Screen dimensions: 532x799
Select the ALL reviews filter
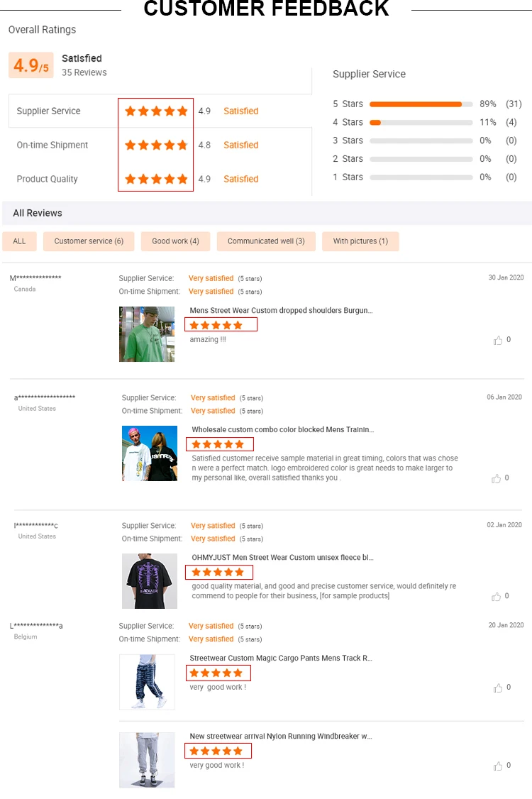pos(19,241)
